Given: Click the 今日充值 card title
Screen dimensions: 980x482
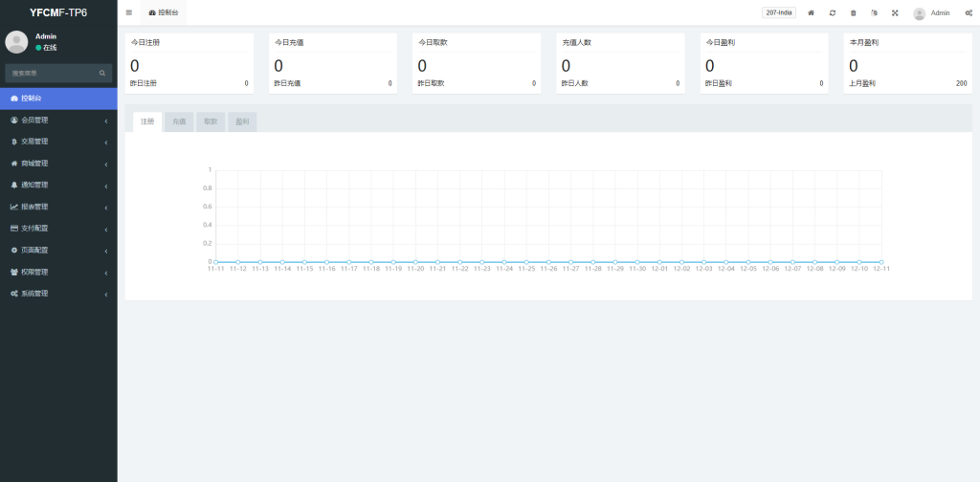Looking at the screenshot, I should click(x=289, y=42).
